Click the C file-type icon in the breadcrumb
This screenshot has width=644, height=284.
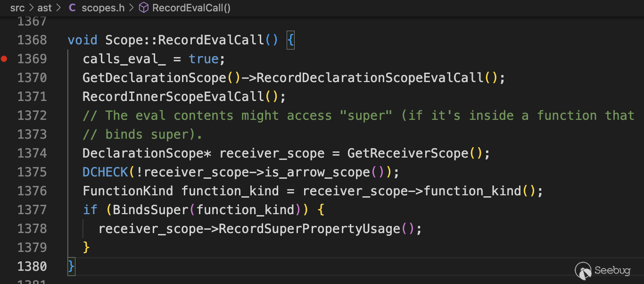(x=72, y=8)
